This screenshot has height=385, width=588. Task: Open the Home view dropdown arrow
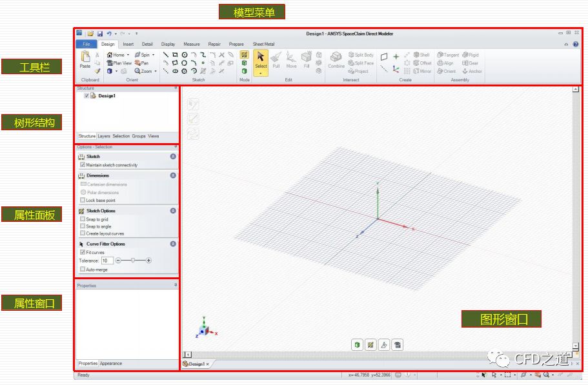tap(128, 55)
